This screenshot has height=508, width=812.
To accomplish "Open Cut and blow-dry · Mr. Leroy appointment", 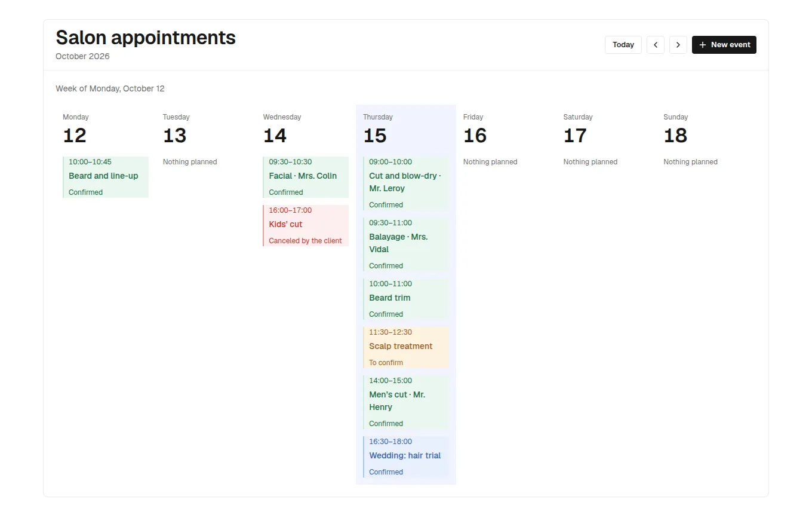I will (x=406, y=183).
